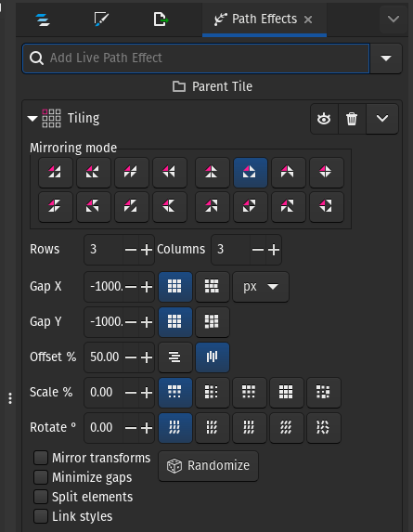Delete the Tiling effect with trash icon
Image resolution: width=413 pixels, height=532 pixels.
(x=352, y=119)
